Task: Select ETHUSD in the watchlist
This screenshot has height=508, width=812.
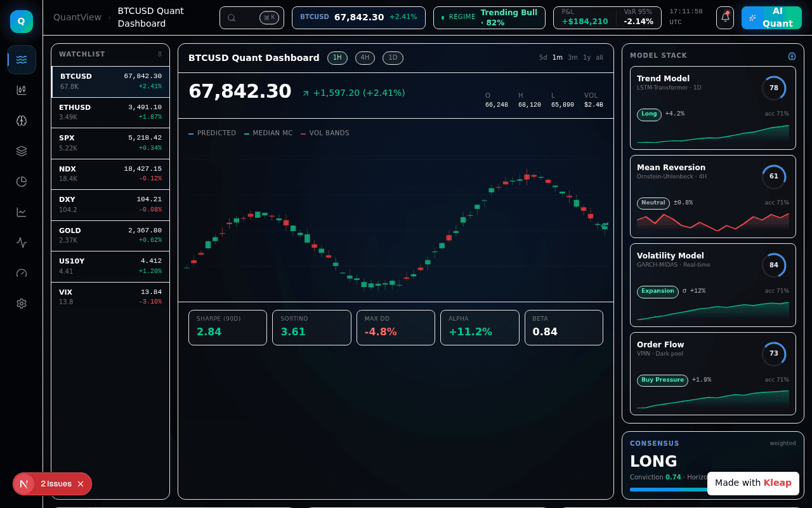Action: (110, 112)
